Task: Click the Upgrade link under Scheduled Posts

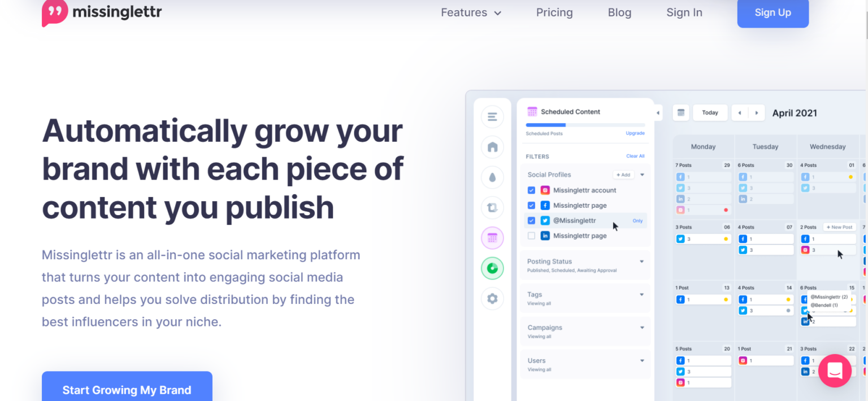Action: (635, 133)
